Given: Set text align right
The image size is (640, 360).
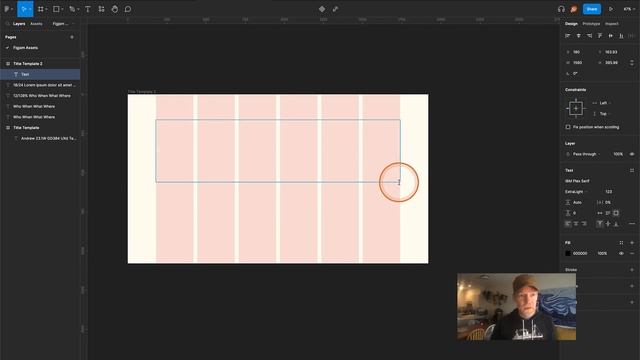Looking at the screenshot, I should 584,224.
